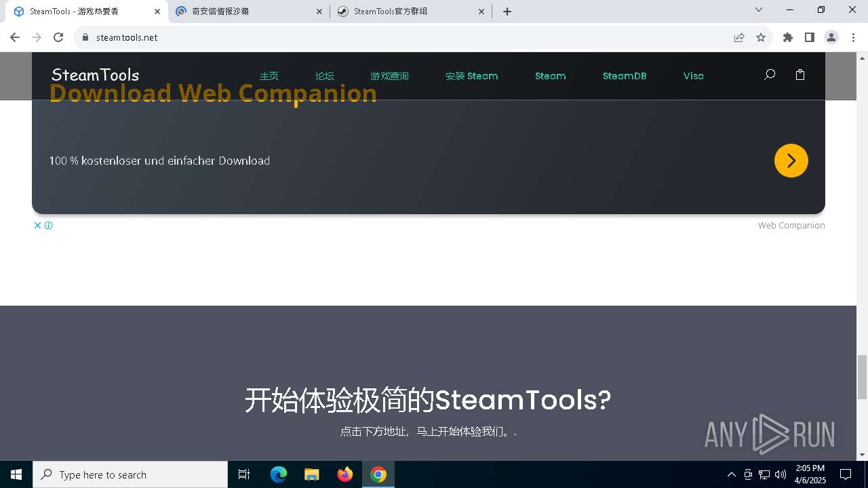Screen dimensions: 868x488
Task: Open File Explorer from taskbar
Action: [x=311, y=474]
